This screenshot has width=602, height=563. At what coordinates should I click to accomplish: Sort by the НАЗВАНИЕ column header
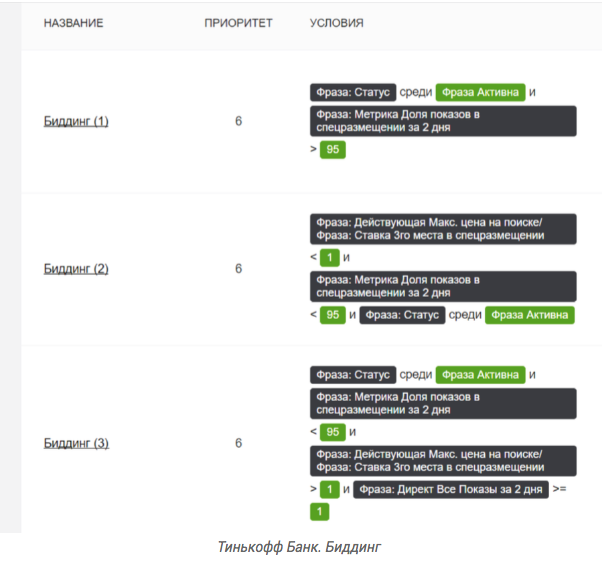(73, 23)
